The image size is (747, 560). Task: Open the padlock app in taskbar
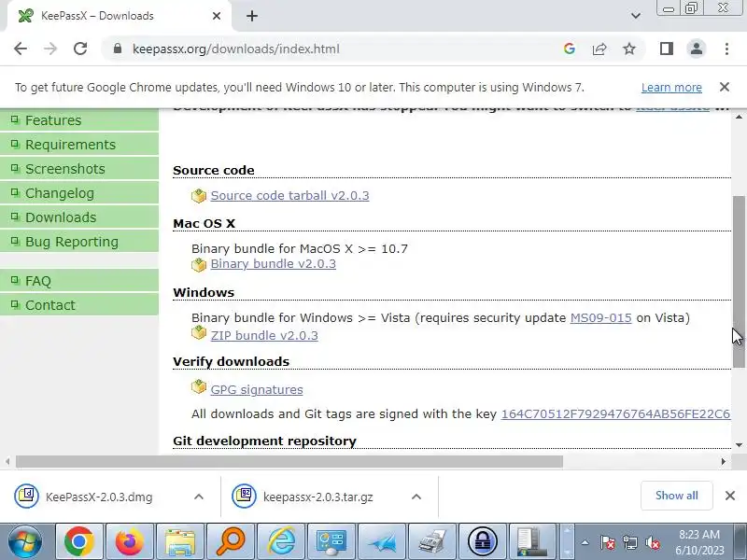(x=483, y=542)
